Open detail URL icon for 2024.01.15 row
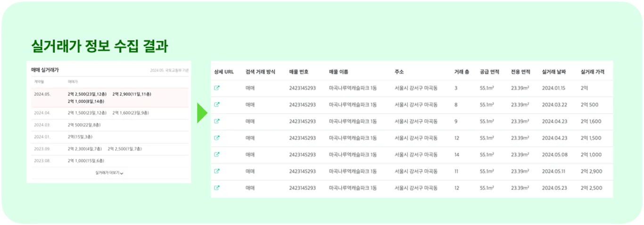The height and width of the screenshot is (225, 644). pos(217,88)
